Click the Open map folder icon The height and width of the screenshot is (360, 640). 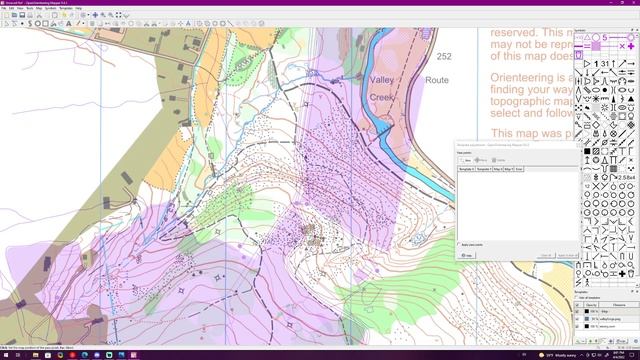pyautogui.click(x=14, y=15)
